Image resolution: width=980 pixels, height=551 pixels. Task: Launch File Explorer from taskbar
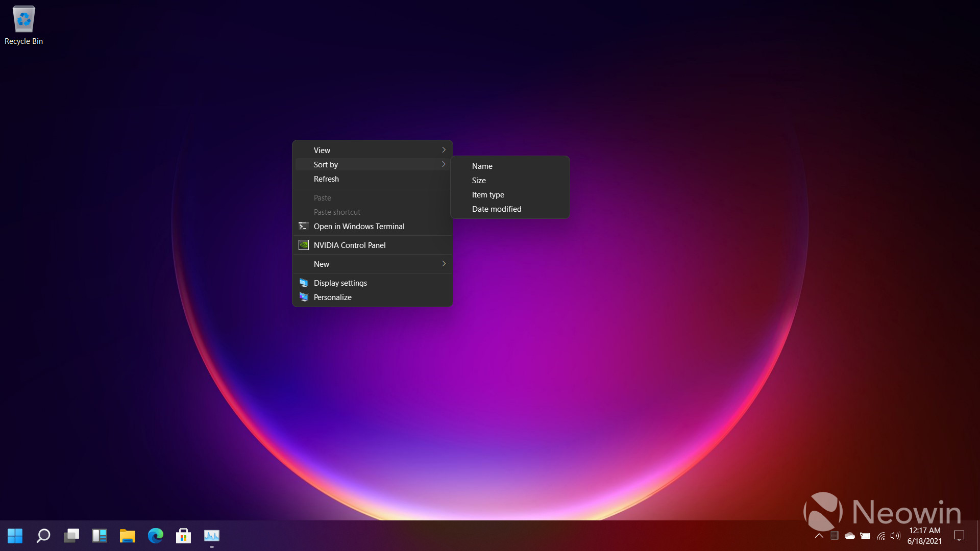click(x=128, y=536)
